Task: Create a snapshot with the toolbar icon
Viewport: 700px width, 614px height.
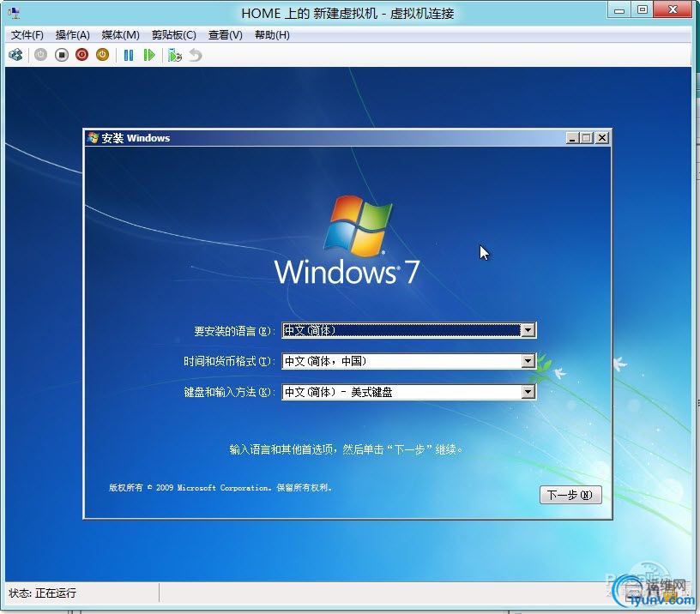Action: coord(174,55)
